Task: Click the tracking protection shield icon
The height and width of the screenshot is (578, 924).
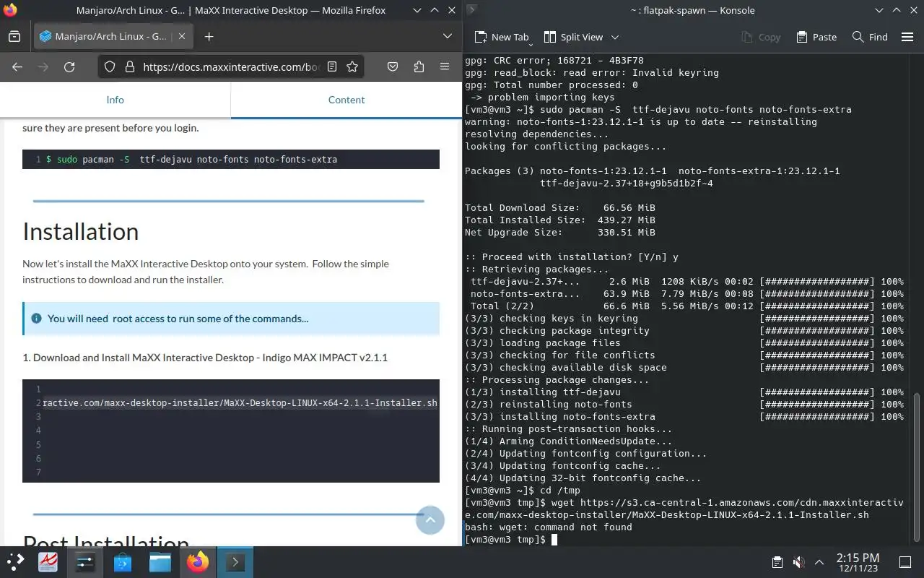Action: [110, 66]
